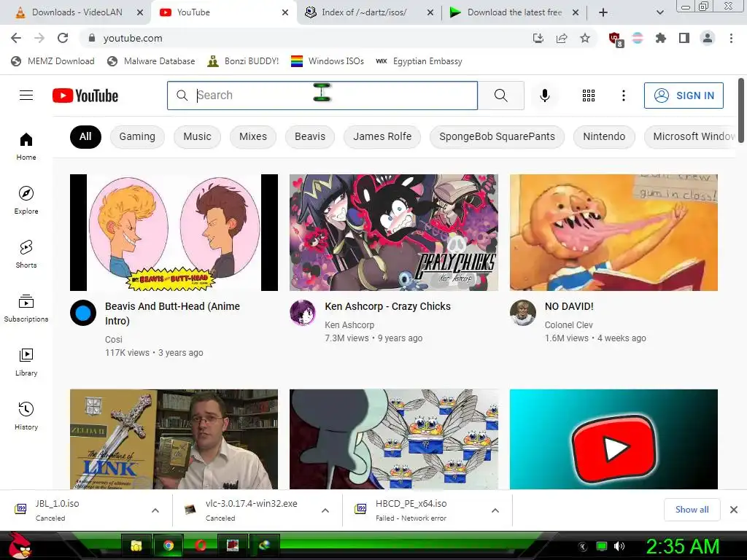Open MEMZ Download bookmark
Screen dimensions: 747x560
53,61
